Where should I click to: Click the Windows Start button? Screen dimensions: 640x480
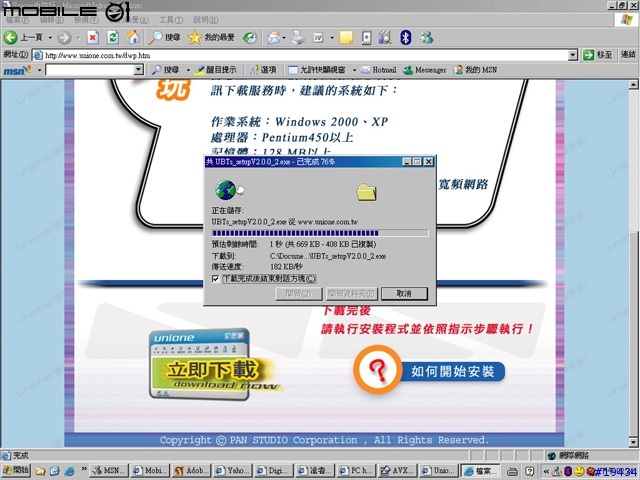coord(16,470)
